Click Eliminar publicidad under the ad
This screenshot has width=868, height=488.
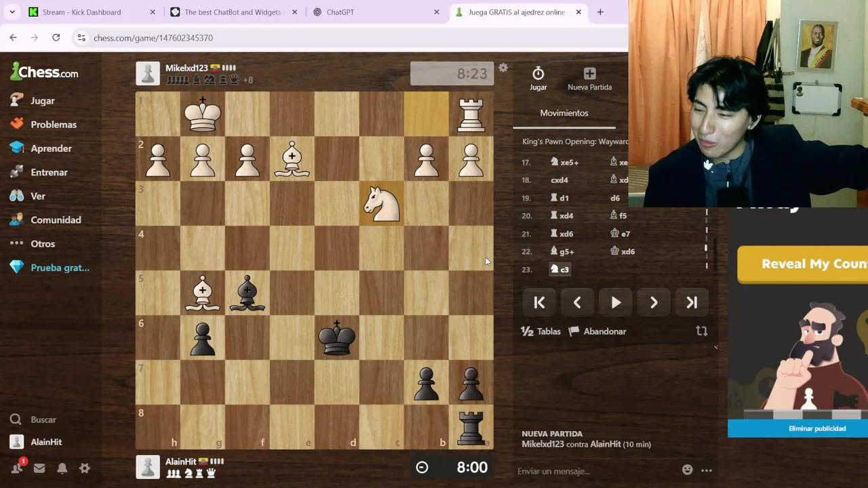coord(817,428)
